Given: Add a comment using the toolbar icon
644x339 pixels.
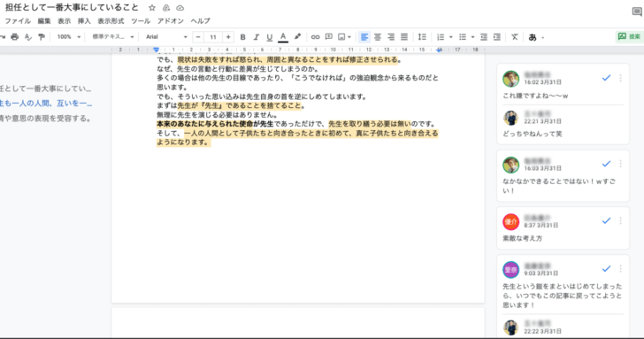Looking at the screenshot, I should [x=328, y=37].
